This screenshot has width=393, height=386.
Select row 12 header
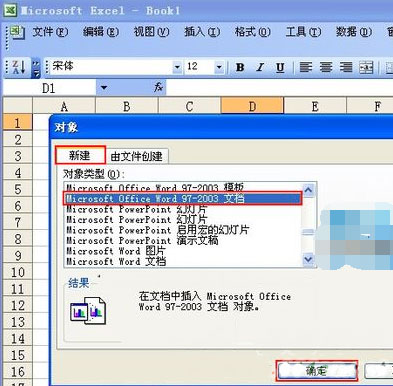tap(18, 305)
